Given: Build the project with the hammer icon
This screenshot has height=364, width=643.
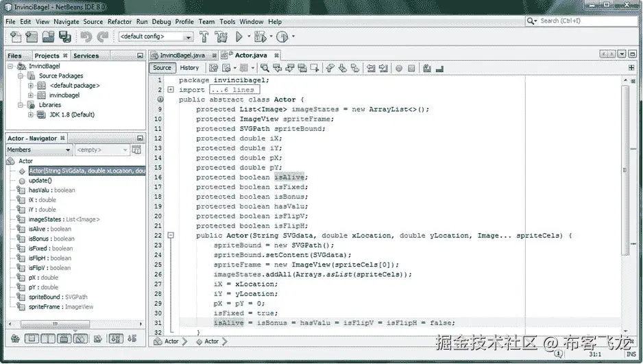Looking at the screenshot, I should 204,36.
